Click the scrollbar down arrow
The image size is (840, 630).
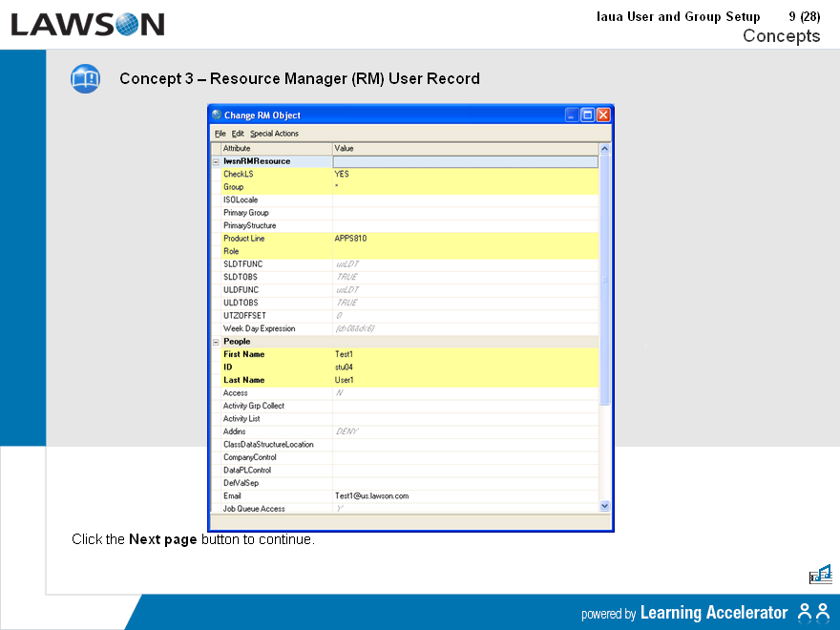pyautogui.click(x=605, y=506)
